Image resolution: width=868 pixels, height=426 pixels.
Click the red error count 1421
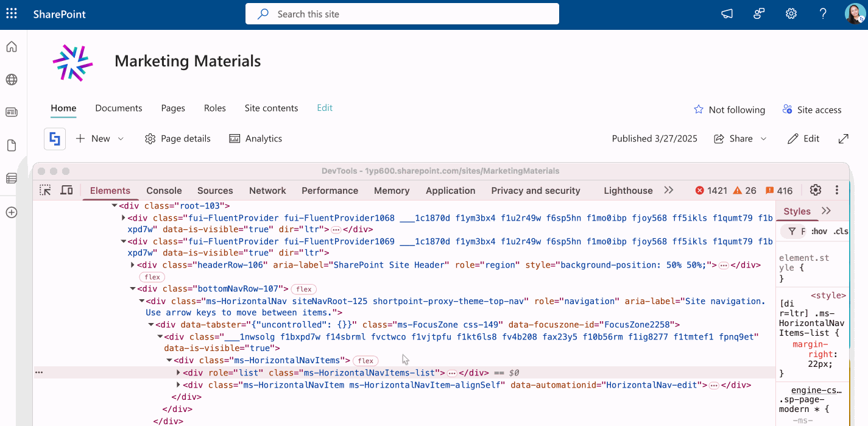[711, 191]
